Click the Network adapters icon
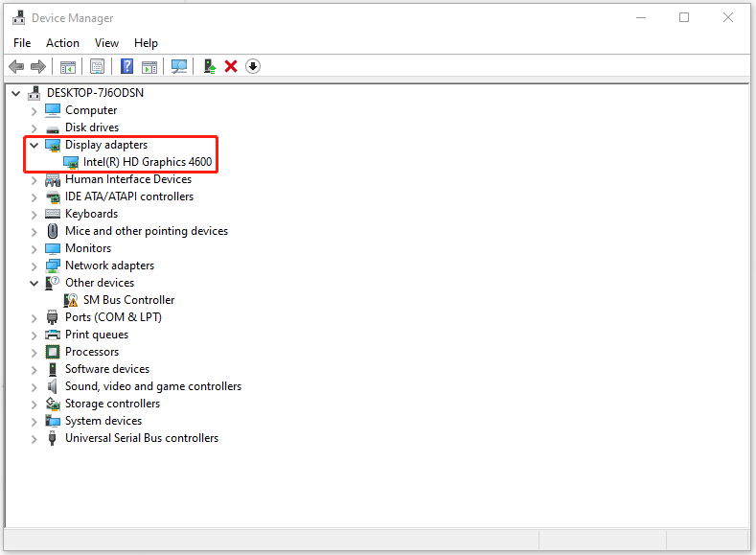 (53, 266)
